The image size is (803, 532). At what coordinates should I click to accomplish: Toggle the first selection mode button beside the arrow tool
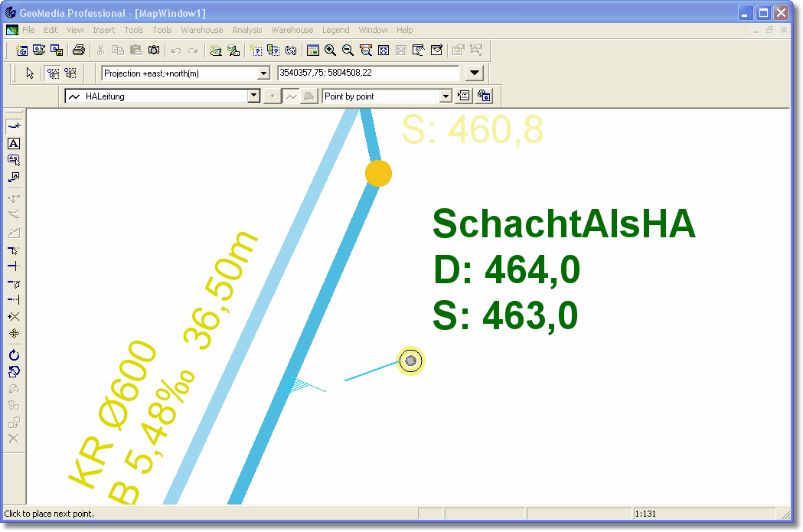53,73
